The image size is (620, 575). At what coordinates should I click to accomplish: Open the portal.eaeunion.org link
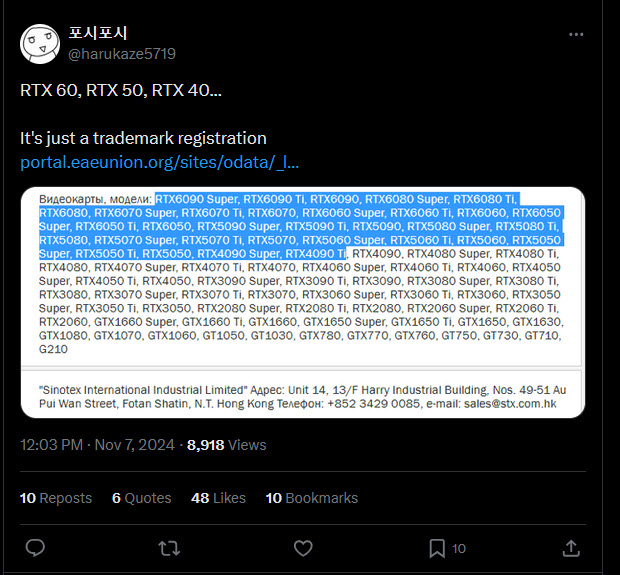159,162
